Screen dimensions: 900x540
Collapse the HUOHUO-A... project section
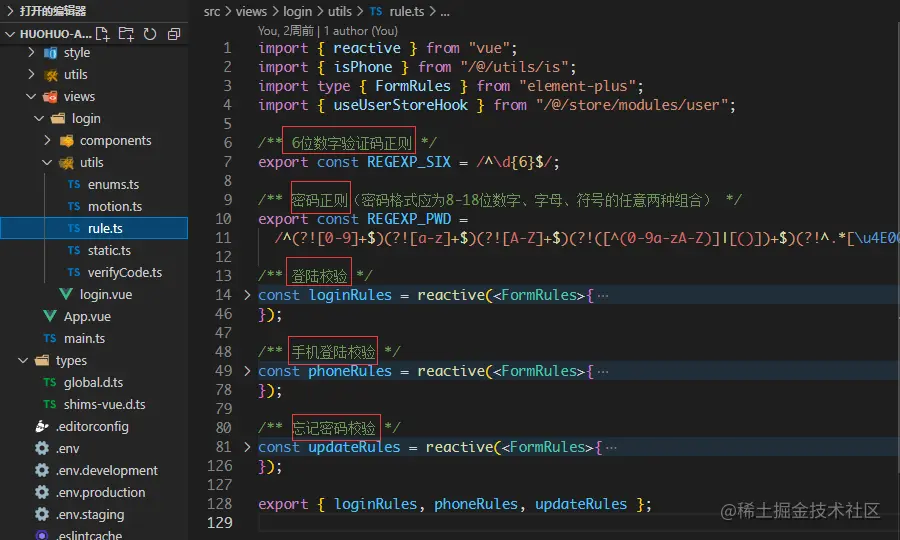[x=10, y=34]
